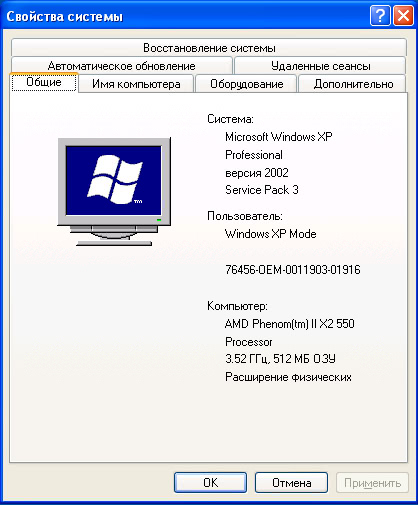Switch to Имя компьютера tab
This screenshot has height=505, width=418.
[136, 84]
